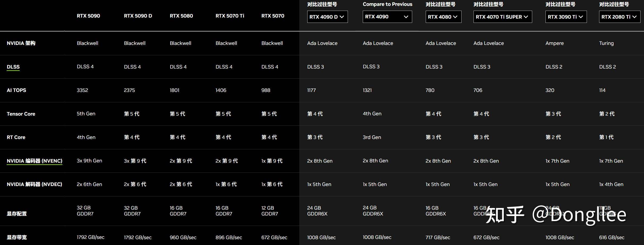
Task: Click the AI TOPS value 320
Action: (x=550, y=90)
